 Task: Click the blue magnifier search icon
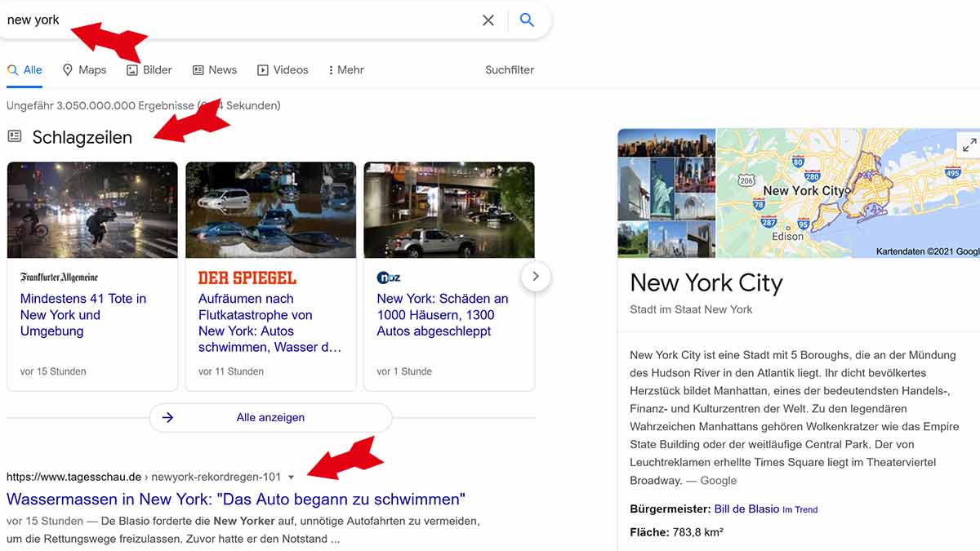click(x=528, y=20)
